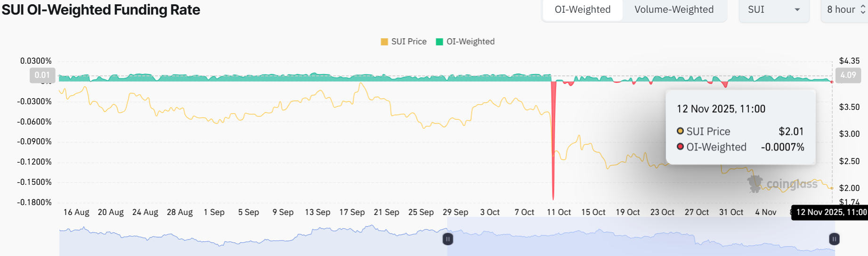Toggle the SUI Price legend label
The width and height of the screenshot is (868, 256).
point(409,41)
